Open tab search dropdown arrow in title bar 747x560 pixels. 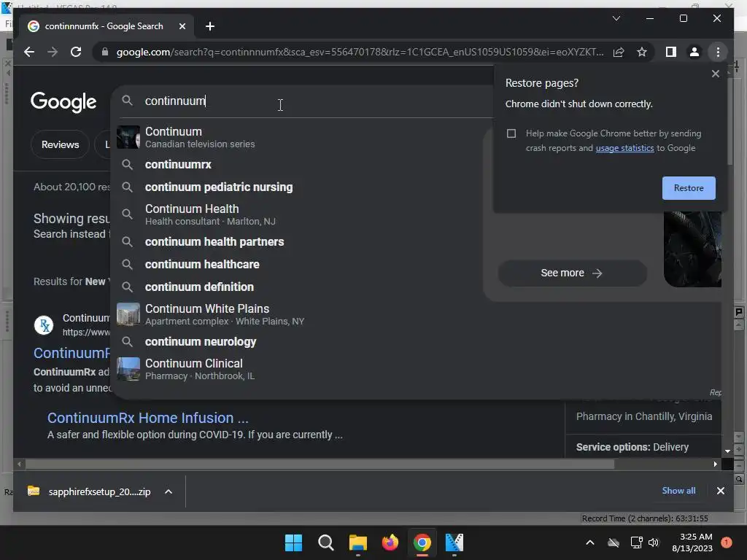[616, 18]
